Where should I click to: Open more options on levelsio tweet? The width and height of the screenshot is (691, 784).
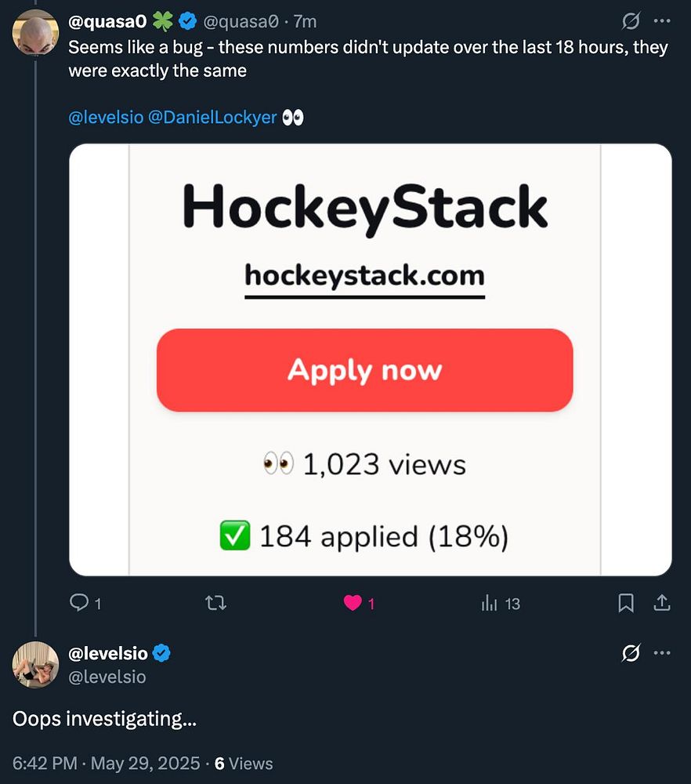[662, 652]
